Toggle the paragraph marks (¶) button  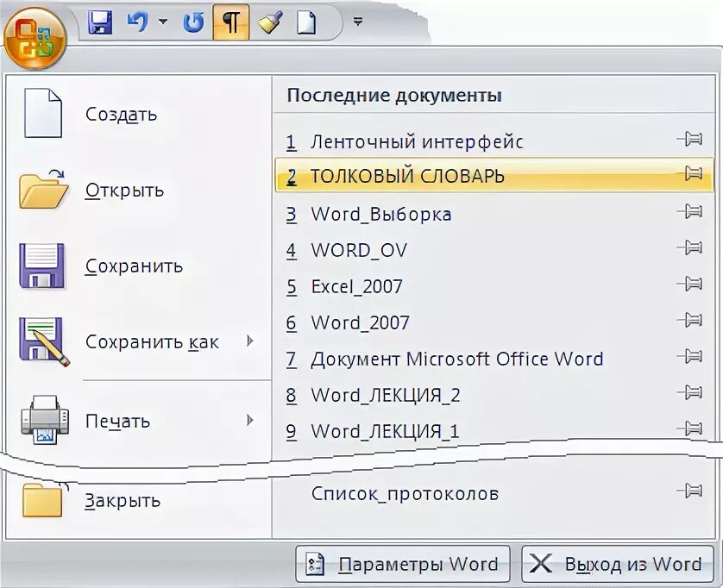(x=231, y=22)
